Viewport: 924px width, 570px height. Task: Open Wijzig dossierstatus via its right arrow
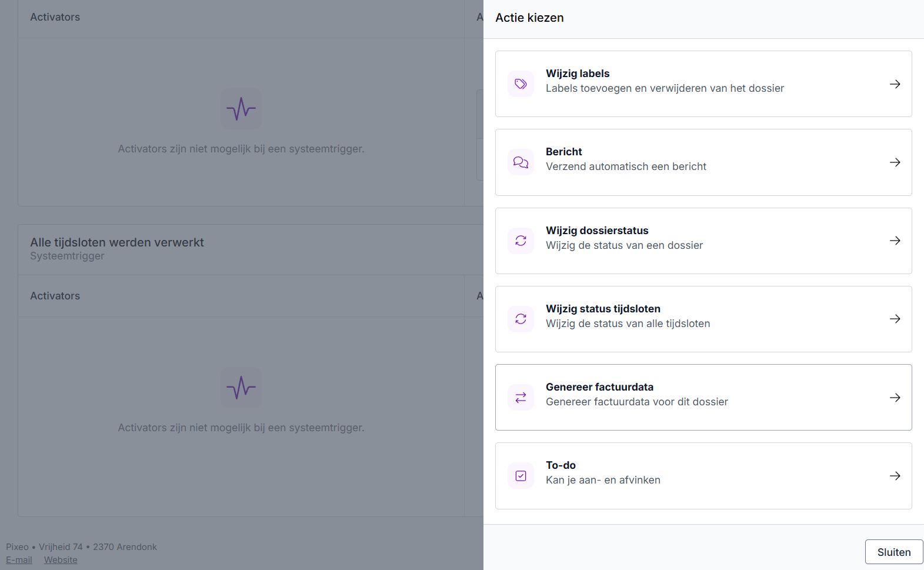(895, 241)
